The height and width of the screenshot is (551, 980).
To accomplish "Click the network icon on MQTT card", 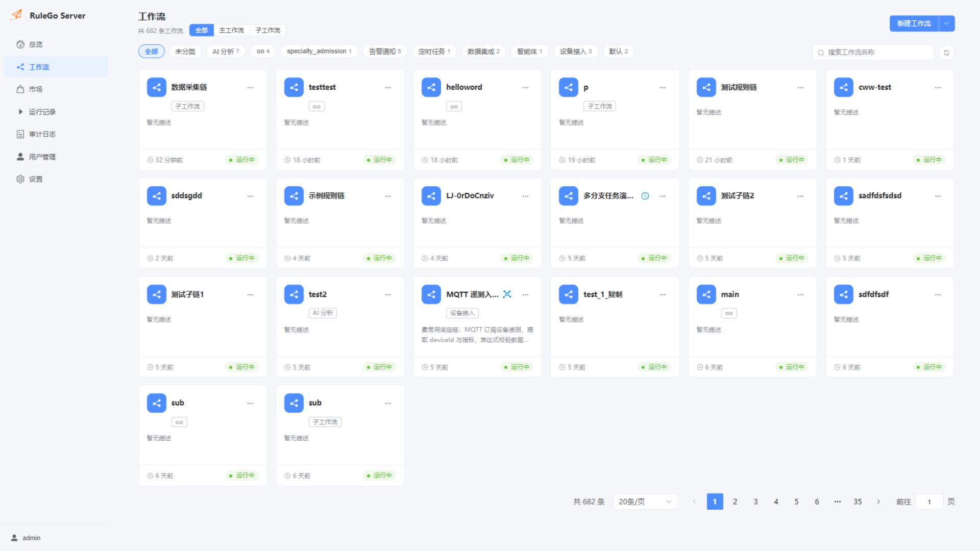I will click(x=507, y=294).
